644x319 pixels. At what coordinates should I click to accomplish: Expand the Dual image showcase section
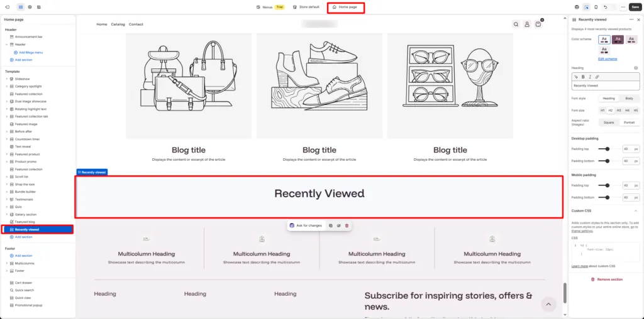point(6,101)
